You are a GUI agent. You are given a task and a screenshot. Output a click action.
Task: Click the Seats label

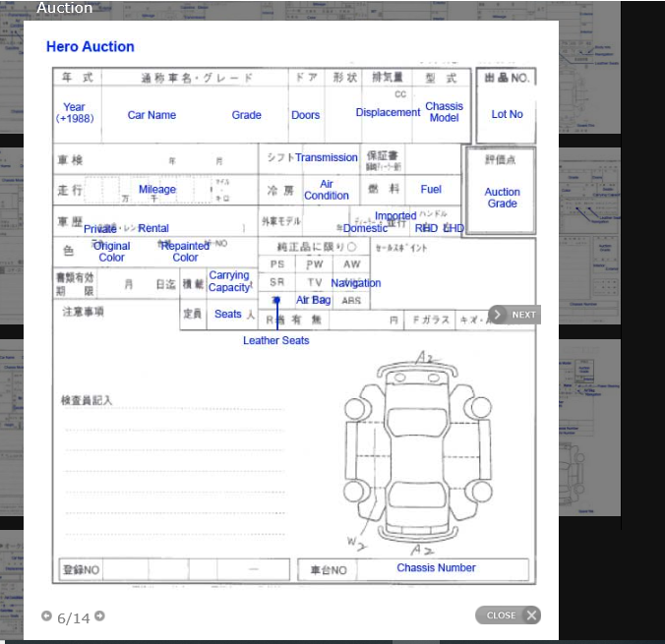228,315
